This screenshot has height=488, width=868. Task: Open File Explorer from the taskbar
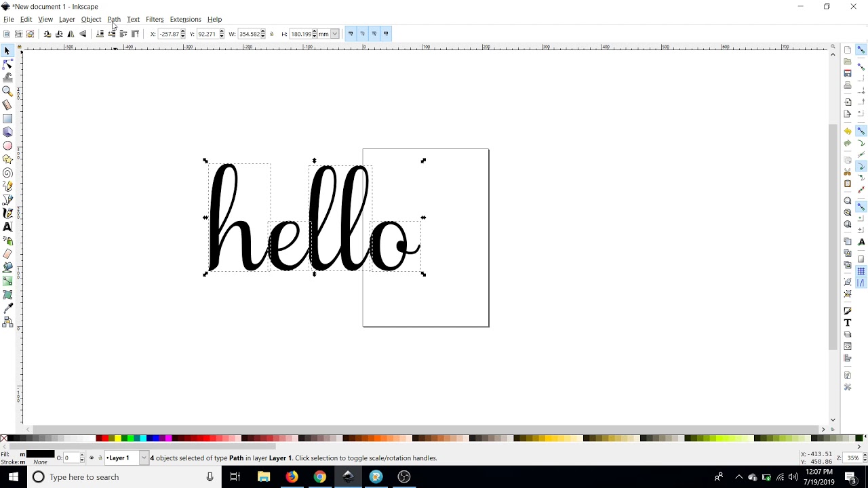(x=264, y=477)
